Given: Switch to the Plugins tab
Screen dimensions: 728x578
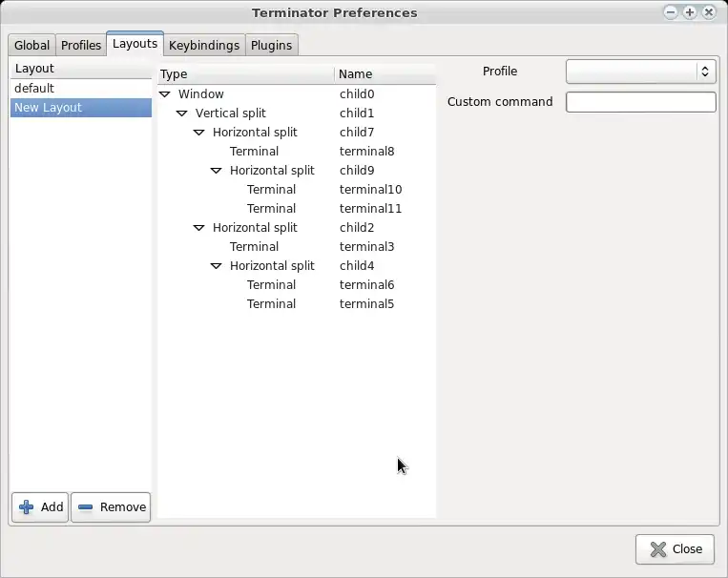Looking at the screenshot, I should coord(271,45).
